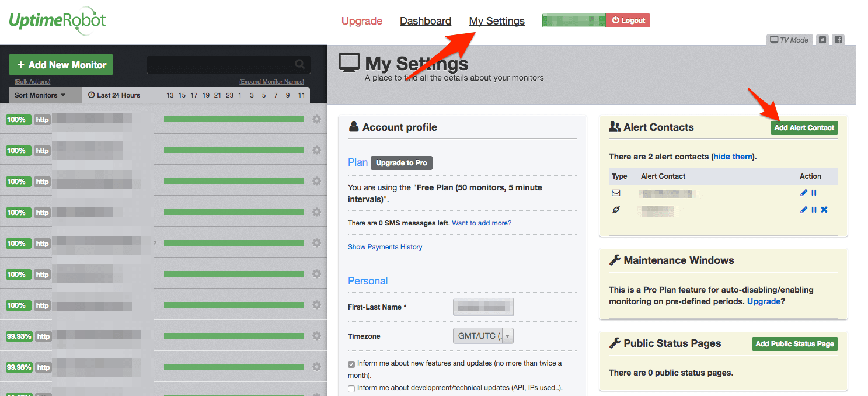Click the envelope type icon
868x396 pixels.
(x=616, y=193)
